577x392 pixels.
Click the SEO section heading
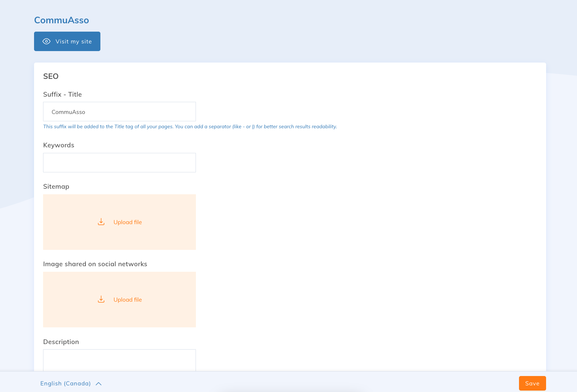(x=51, y=76)
